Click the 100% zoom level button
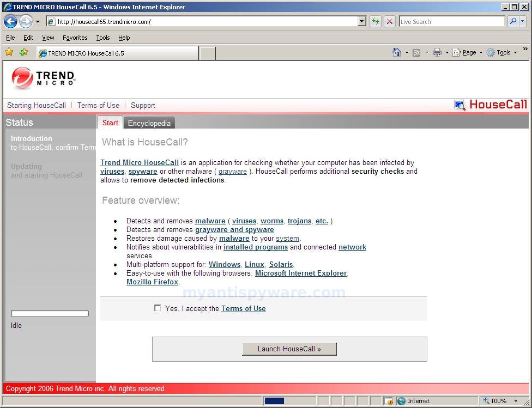This screenshot has height=408, width=532. [495, 401]
